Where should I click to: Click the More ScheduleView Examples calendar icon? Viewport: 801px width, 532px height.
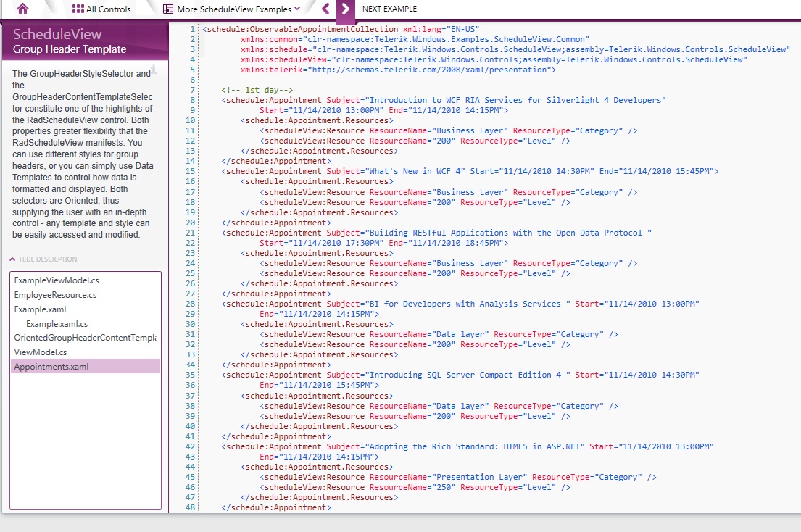[x=167, y=9]
